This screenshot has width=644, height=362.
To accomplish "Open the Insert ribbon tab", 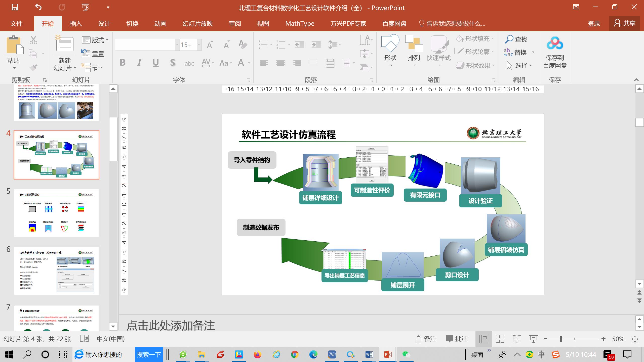I will tap(76, 24).
